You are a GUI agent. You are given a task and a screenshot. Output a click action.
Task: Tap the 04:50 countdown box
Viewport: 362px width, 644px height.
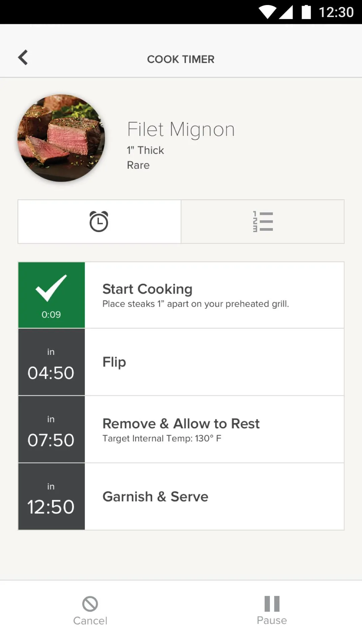(x=51, y=362)
